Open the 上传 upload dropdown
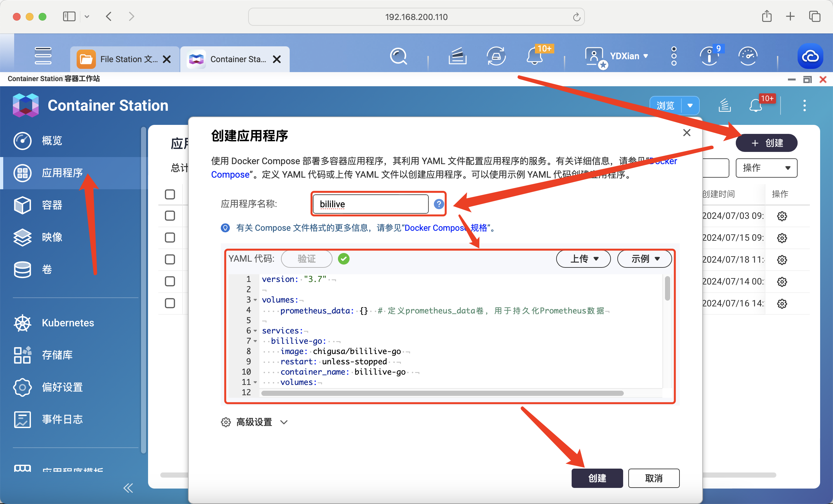The height and width of the screenshot is (504, 833). pyautogui.click(x=583, y=259)
